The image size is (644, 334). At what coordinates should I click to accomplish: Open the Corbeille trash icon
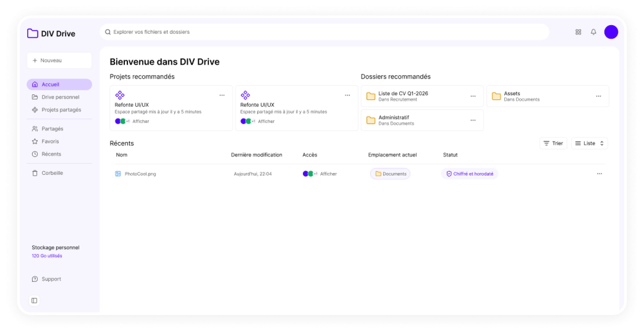pyautogui.click(x=35, y=173)
